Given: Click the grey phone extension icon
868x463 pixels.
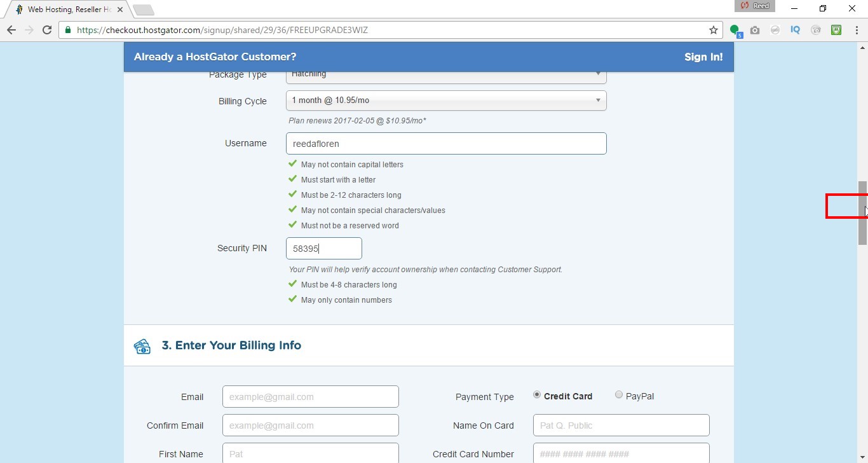Looking at the screenshot, I should click(x=816, y=30).
